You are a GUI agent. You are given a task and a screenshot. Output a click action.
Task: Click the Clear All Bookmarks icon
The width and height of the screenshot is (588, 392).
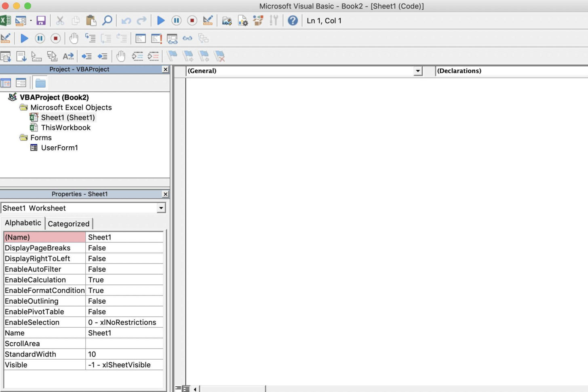pyautogui.click(x=219, y=56)
